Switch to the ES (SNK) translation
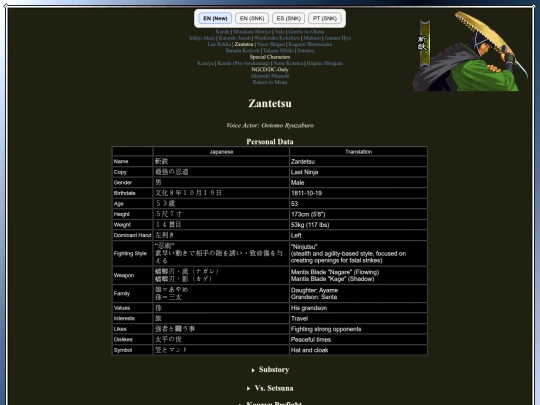Image resolution: width=540 pixels, height=405 pixels. tap(288, 18)
